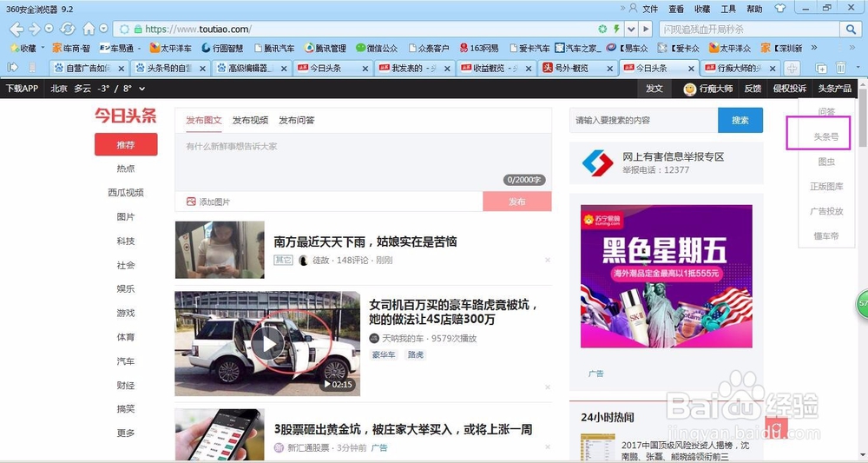Open the 汽车之家 bookmark
868x463 pixels.
578,48
